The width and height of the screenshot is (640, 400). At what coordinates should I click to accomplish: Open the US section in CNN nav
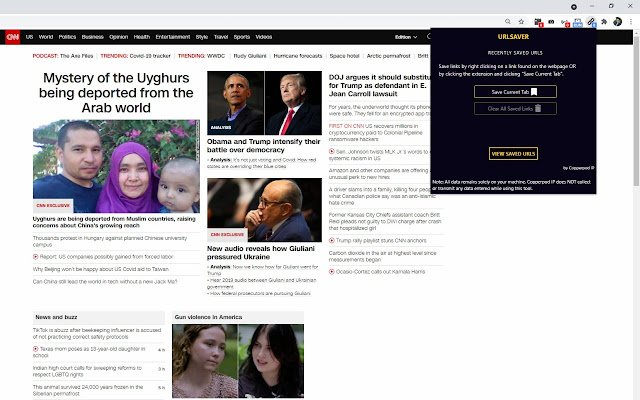point(29,37)
